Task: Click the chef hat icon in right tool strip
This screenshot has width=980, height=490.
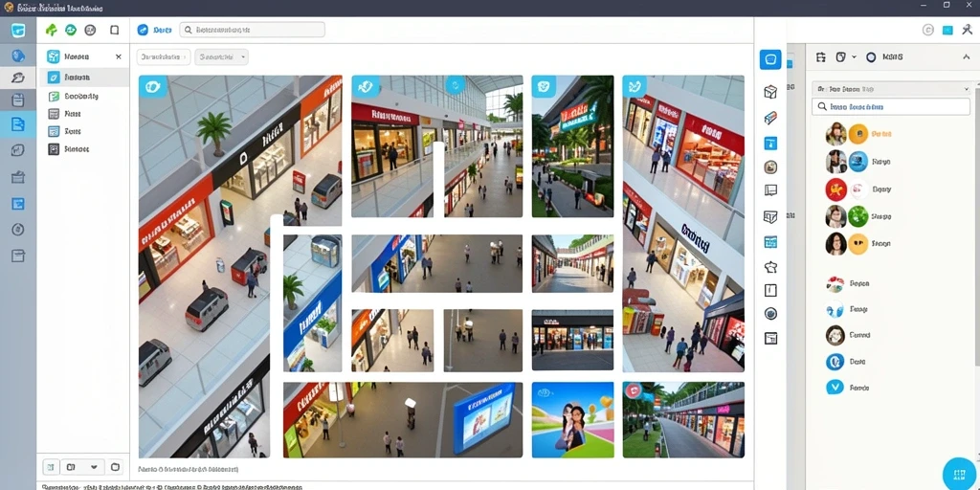Action: pos(770,267)
